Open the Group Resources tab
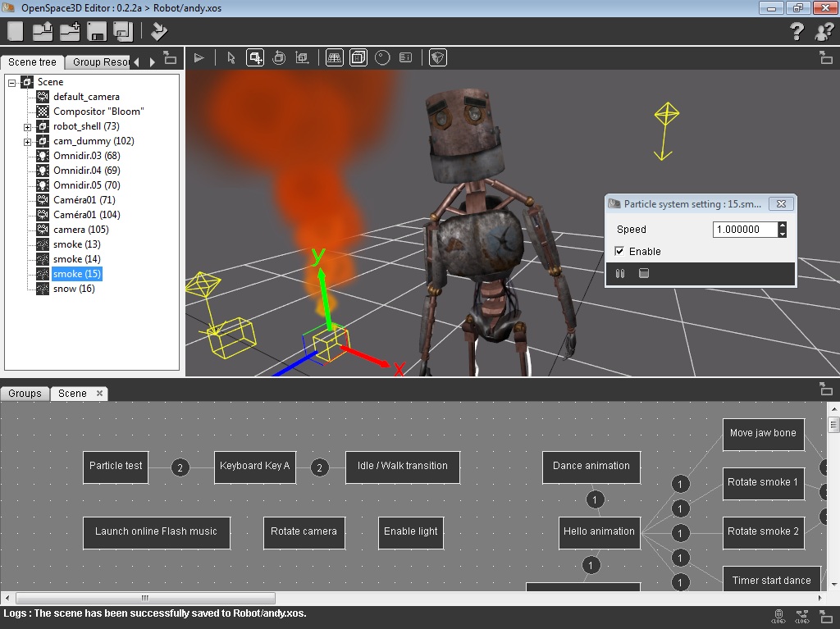The width and height of the screenshot is (840, 629). pos(100,62)
